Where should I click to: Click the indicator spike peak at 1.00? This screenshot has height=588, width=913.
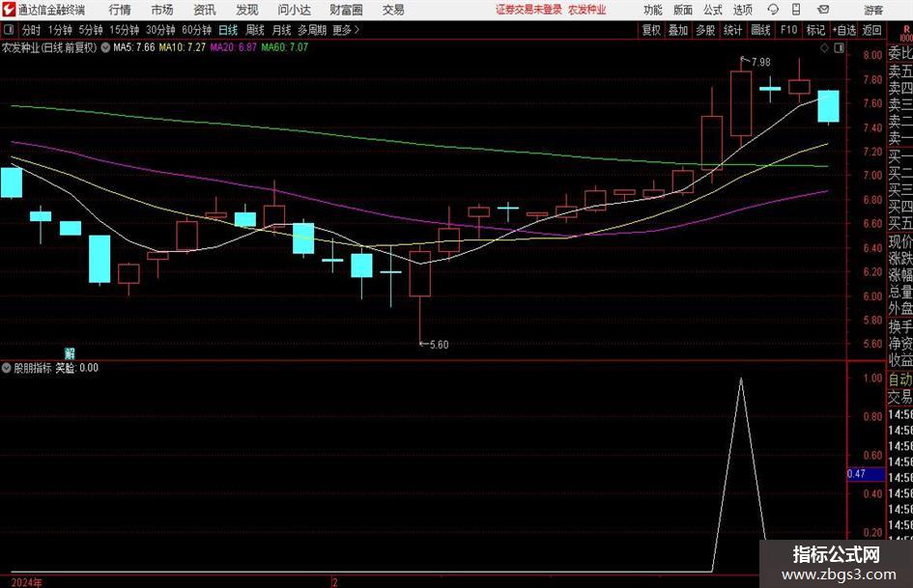pos(741,379)
